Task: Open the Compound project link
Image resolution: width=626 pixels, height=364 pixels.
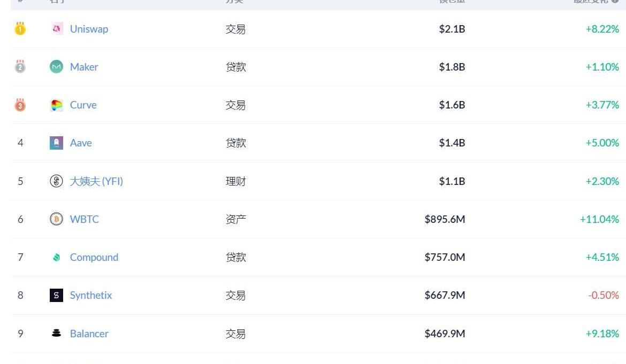Action: [94, 257]
